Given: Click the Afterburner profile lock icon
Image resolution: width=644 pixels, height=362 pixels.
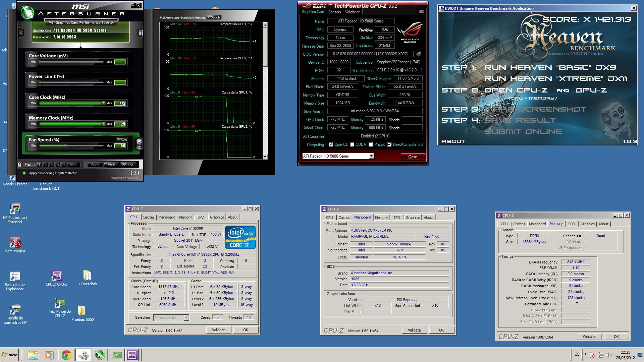Looking at the screenshot, I should click(20, 164).
